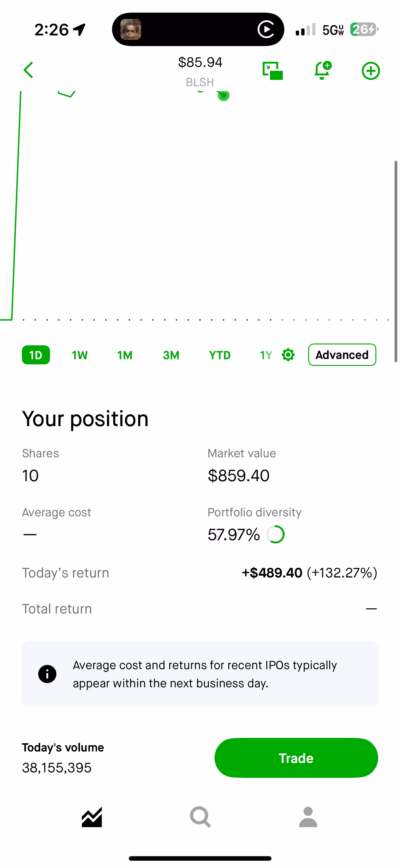Open chart settings gear icon
Screen dimensions: 400x868
click(x=288, y=355)
